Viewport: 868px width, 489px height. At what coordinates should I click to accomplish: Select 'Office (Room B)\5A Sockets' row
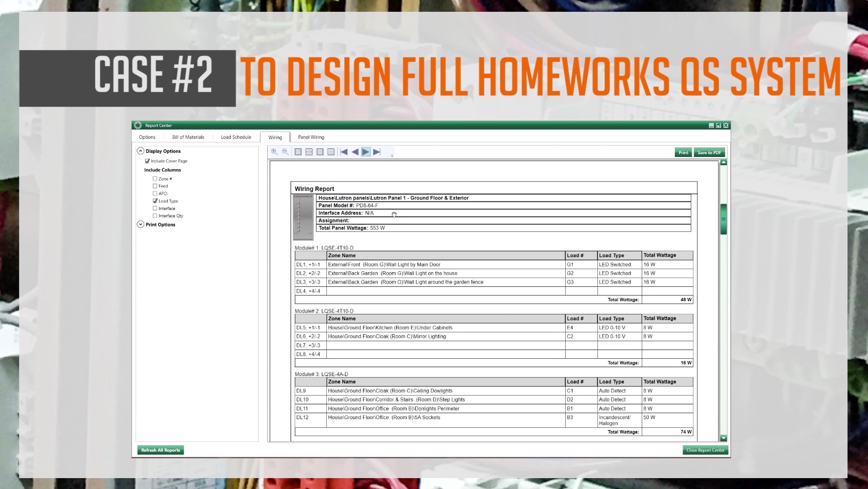point(494,420)
